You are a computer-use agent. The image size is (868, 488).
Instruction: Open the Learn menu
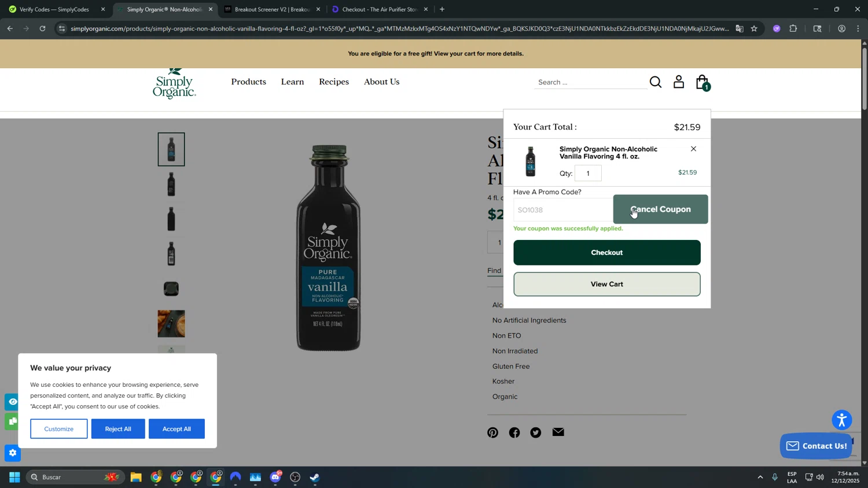pyautogui.click(x=292, y=82)
